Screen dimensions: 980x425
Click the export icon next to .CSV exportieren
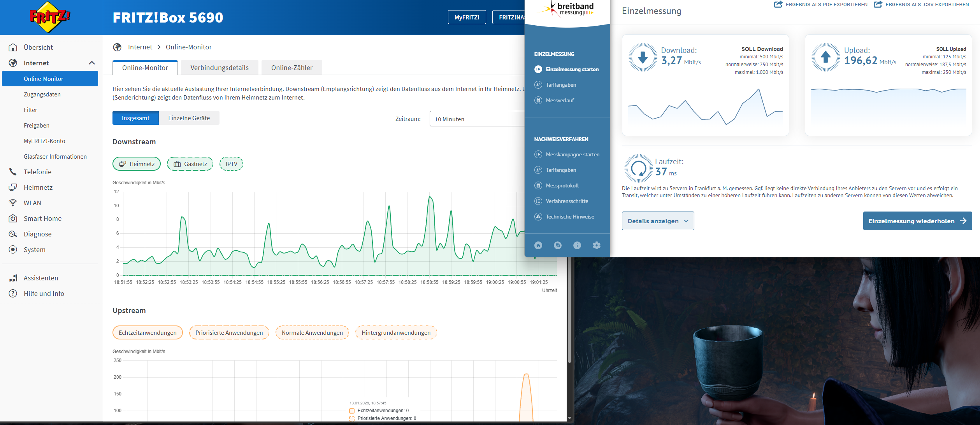878,5
